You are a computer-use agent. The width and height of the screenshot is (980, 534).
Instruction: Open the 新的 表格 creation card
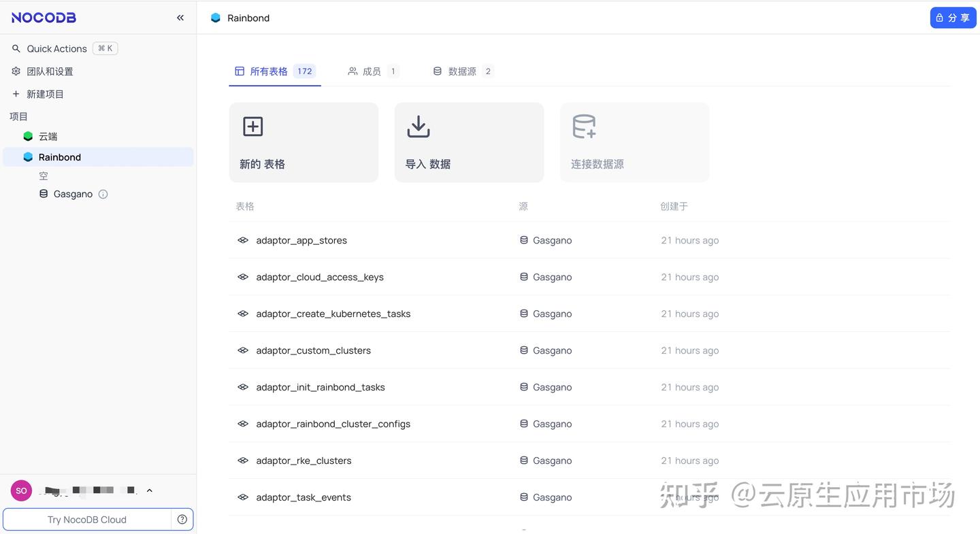(304, 142)
